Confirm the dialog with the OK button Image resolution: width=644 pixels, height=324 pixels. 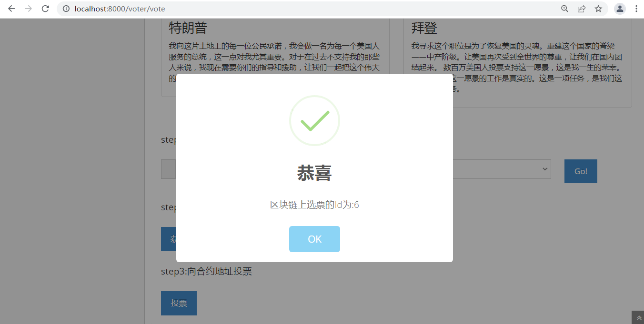[x=314, y=239]
